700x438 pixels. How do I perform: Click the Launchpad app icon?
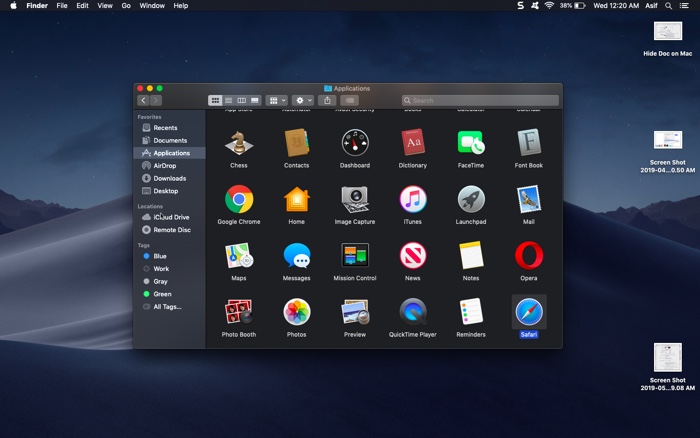(471, 199)
